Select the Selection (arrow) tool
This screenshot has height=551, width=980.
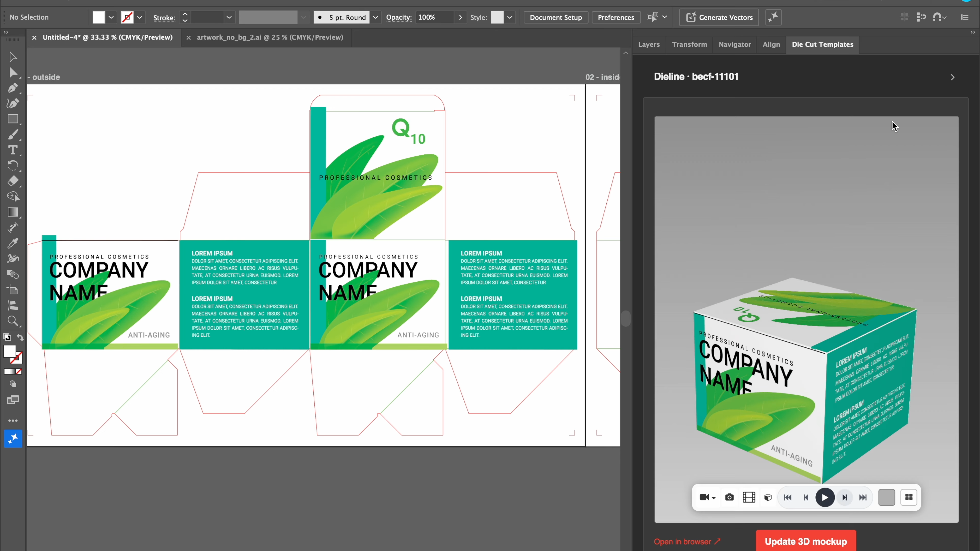(13, 57)
